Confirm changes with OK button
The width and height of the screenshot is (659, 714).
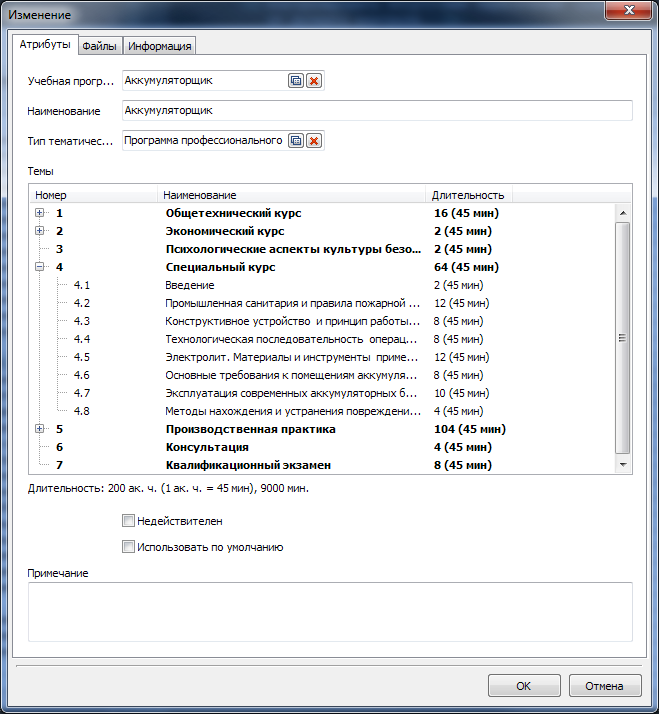point(524,686)
